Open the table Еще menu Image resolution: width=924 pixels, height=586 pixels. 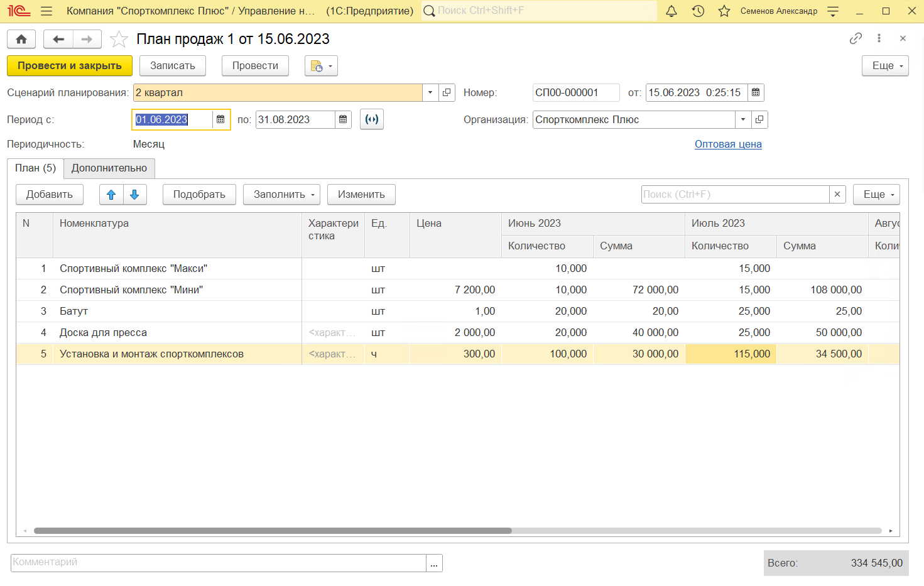coord(876,195)
